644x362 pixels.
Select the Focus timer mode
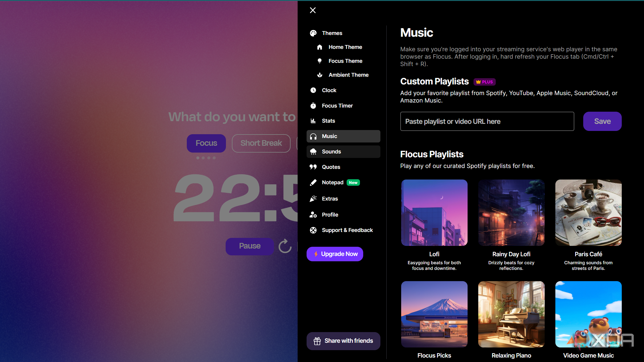click(x=206, y=143)
